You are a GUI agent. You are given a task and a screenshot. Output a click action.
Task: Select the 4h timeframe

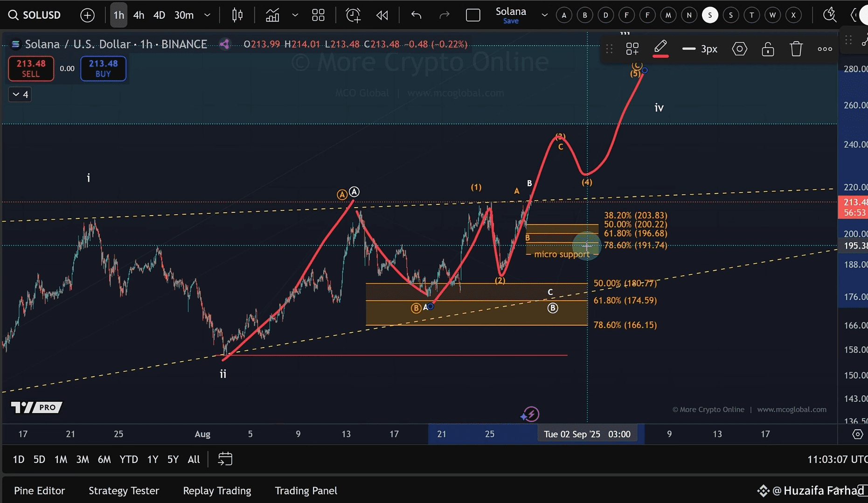pos(139,15)
